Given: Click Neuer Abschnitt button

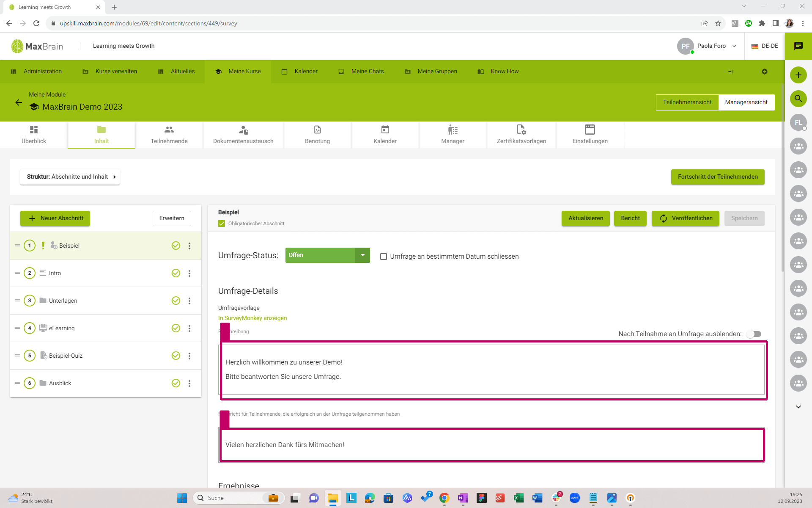Looking at the screenshot, I should 55,218.
